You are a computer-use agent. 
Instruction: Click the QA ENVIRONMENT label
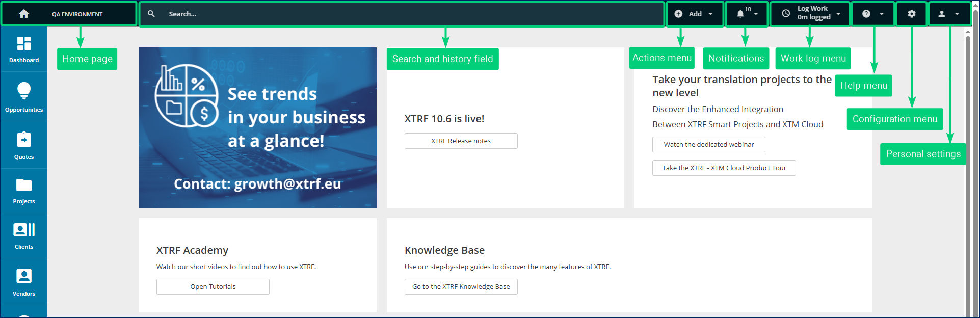(x=77, y=14)
